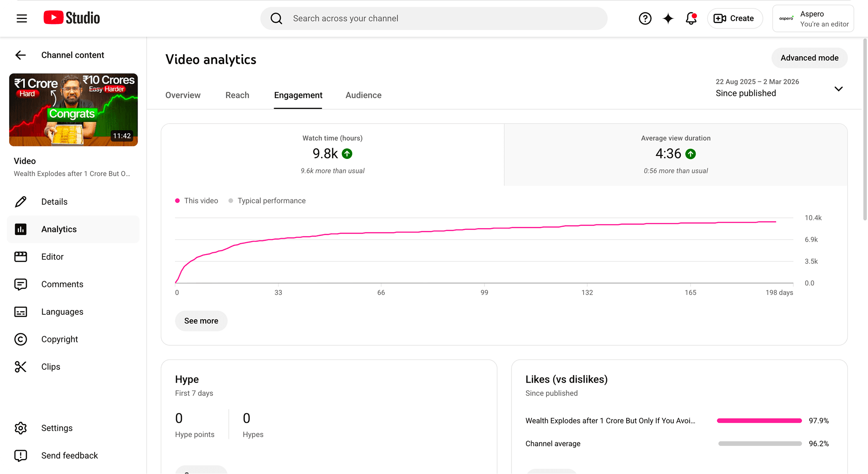
Task: Open the hamburger navigation menu
Action: click(21, 18)
